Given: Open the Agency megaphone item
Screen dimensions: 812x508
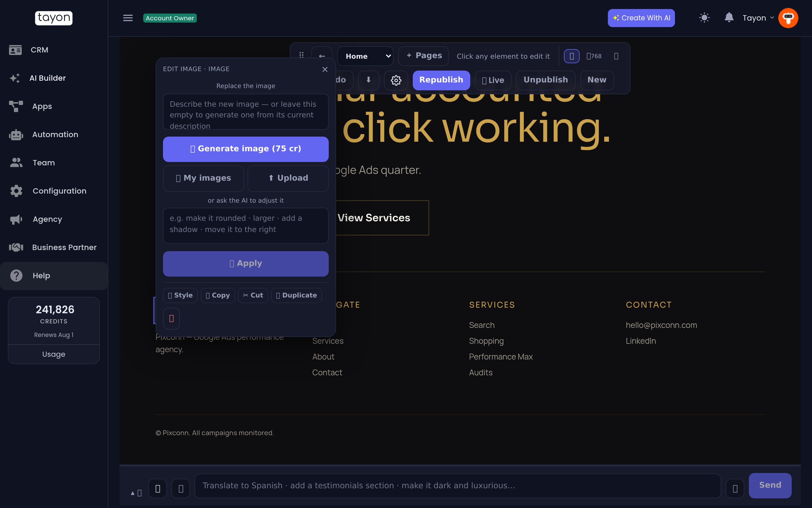Looking at the screenshot, I should [16, 219].
